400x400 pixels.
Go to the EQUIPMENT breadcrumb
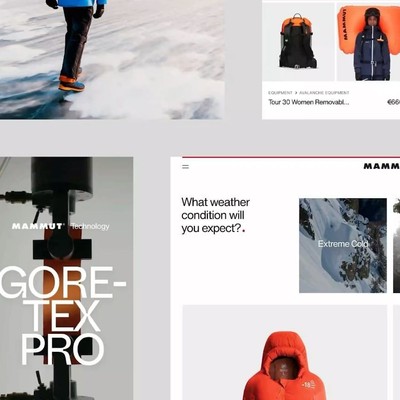280,93
